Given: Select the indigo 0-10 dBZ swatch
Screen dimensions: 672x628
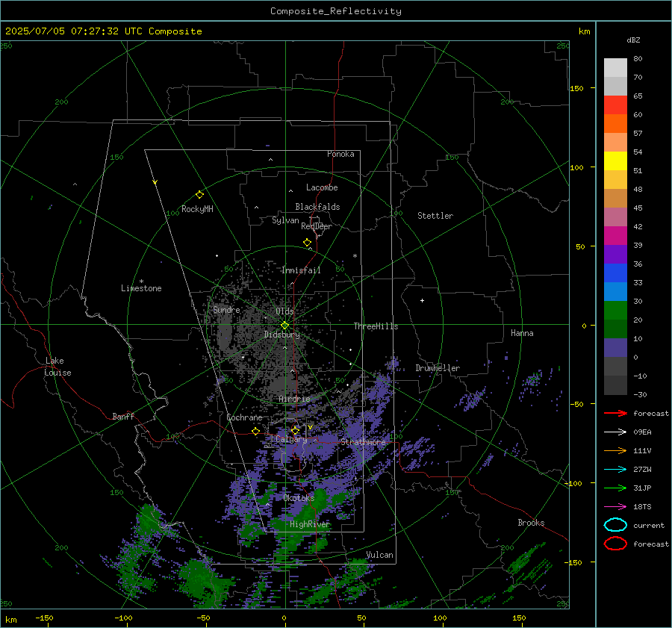Looking at the screenshot, I should click(615, 348).
